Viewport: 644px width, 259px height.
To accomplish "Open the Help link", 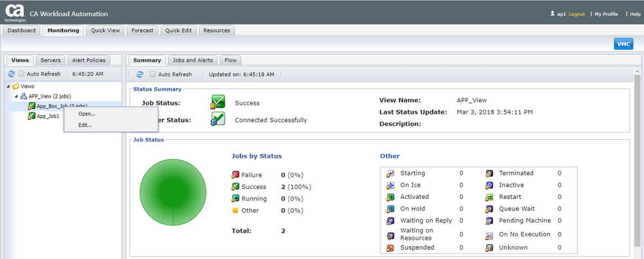I will pos(635,14).
